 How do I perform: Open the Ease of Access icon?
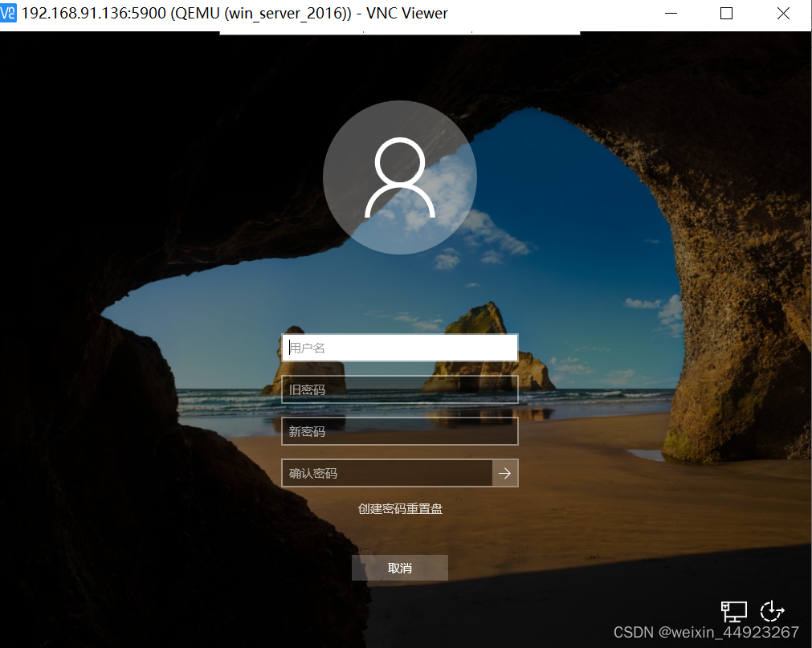coord(772,611)
